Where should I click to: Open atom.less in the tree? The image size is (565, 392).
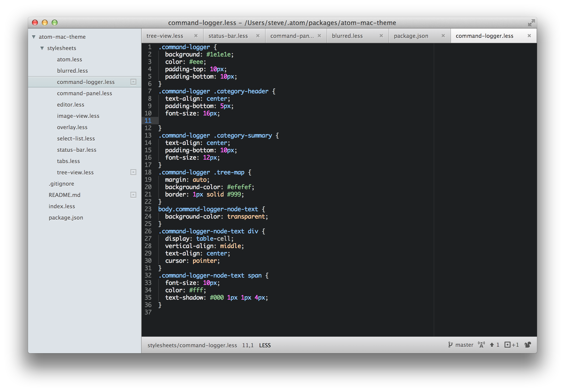coord(69,59)
